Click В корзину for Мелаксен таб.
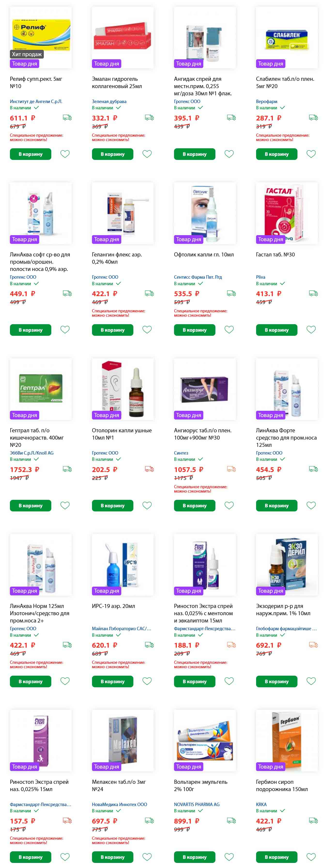The image size is (327, 868). pos(113,857)
